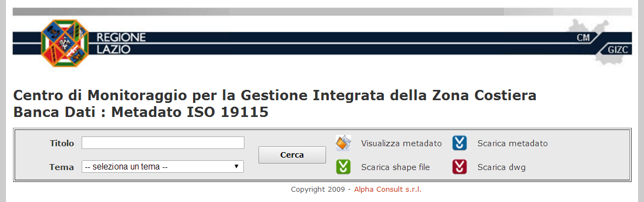Click the Visualizza metadato label

401,144
